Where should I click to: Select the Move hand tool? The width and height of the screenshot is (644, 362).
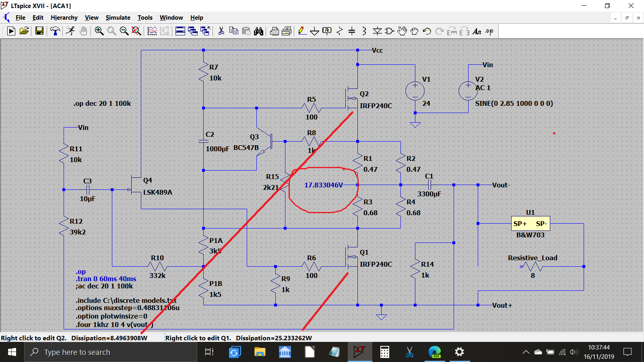(402, 31)
